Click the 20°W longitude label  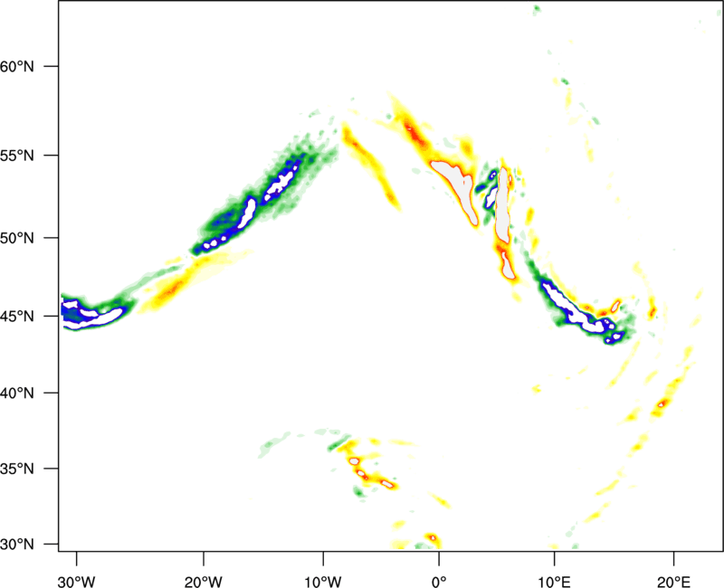point(204,582)
